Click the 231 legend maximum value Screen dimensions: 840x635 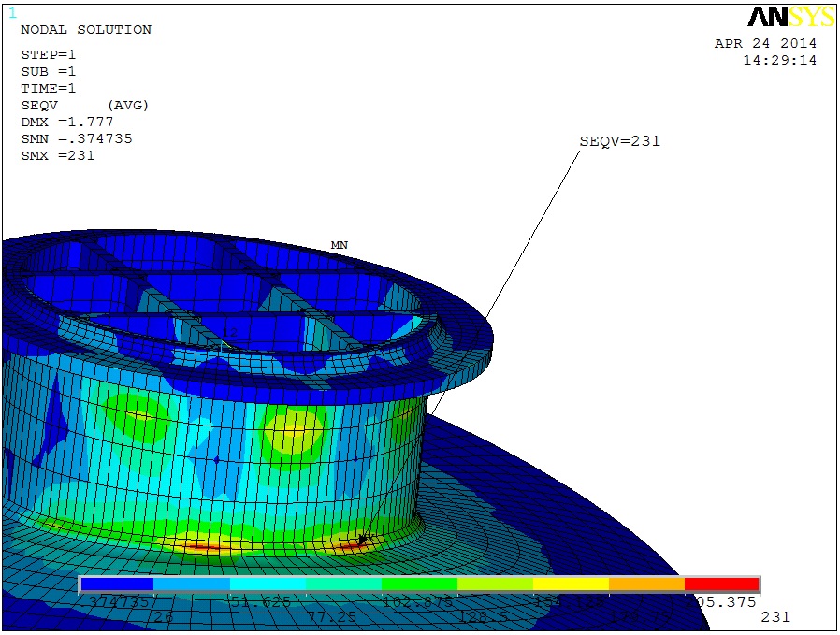pyautogui.click(x=775, y=617)
